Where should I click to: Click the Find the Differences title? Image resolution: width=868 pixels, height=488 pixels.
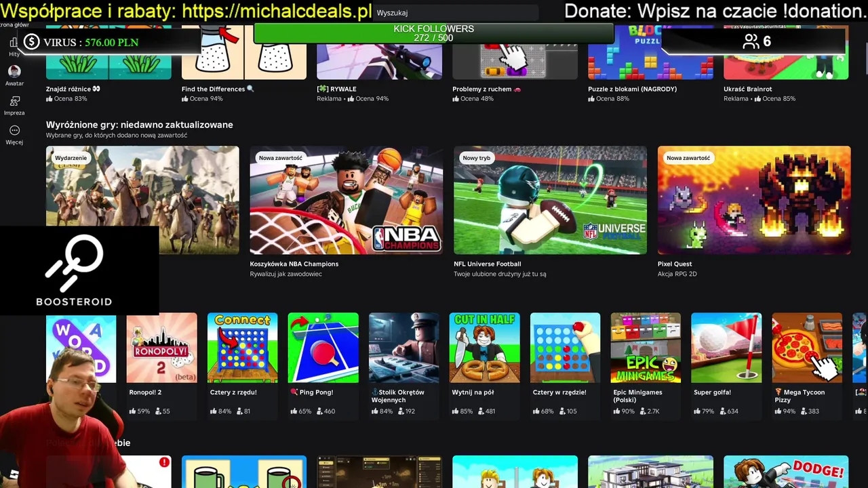click(218, 89)
